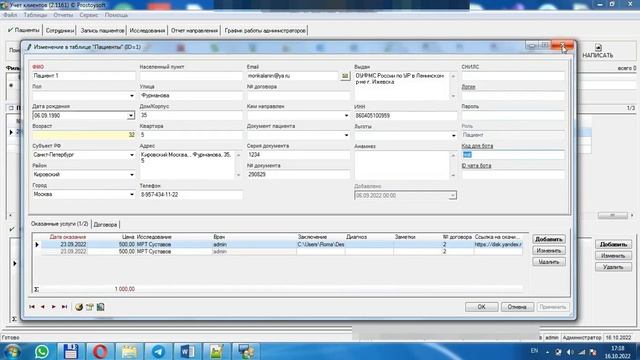The image size is (640, 360).
Task: Expand the Район combo box
Action: [x=131, y=175]
